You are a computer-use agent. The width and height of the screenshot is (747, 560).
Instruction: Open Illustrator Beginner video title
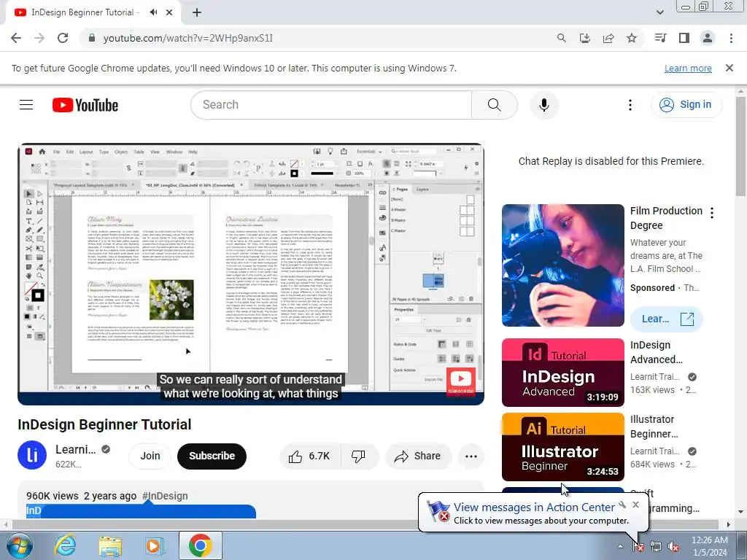(654, 426)
